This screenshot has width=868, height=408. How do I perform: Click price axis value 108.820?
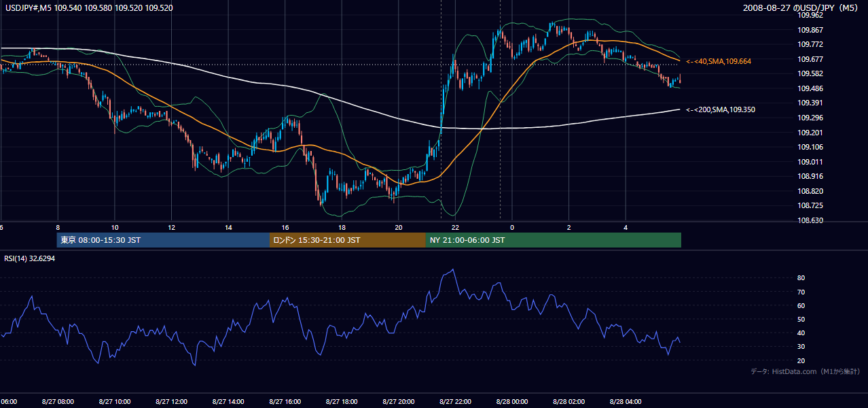pos(809,191)
